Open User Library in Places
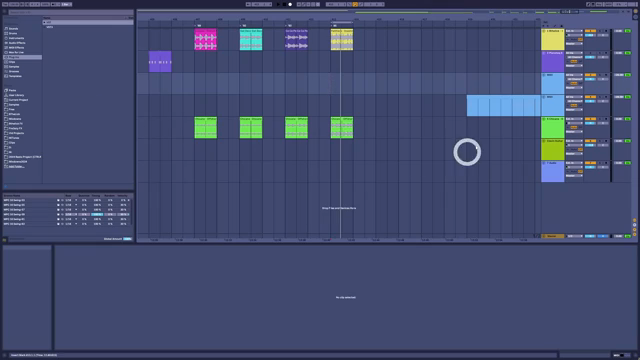 point(16,95)
